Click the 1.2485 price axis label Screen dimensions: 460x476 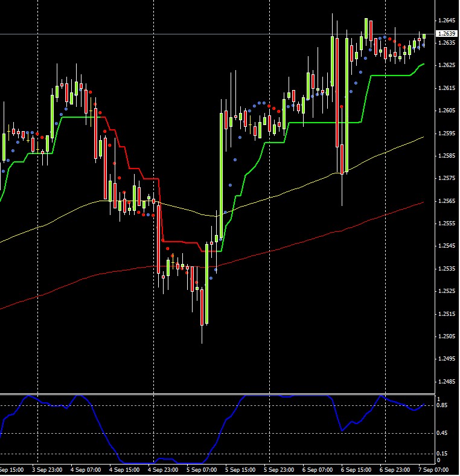[x=447, y=382]
